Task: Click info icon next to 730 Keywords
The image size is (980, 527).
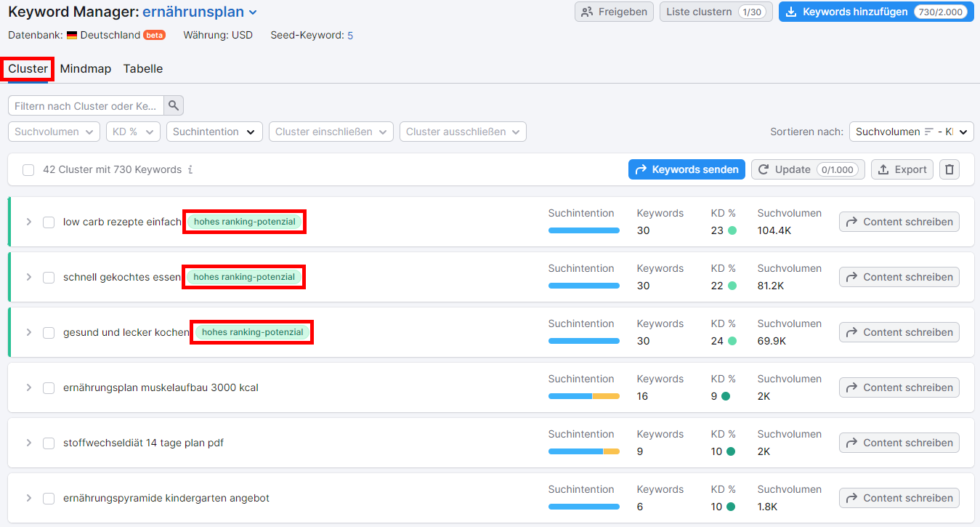Action: coord(190,169)
